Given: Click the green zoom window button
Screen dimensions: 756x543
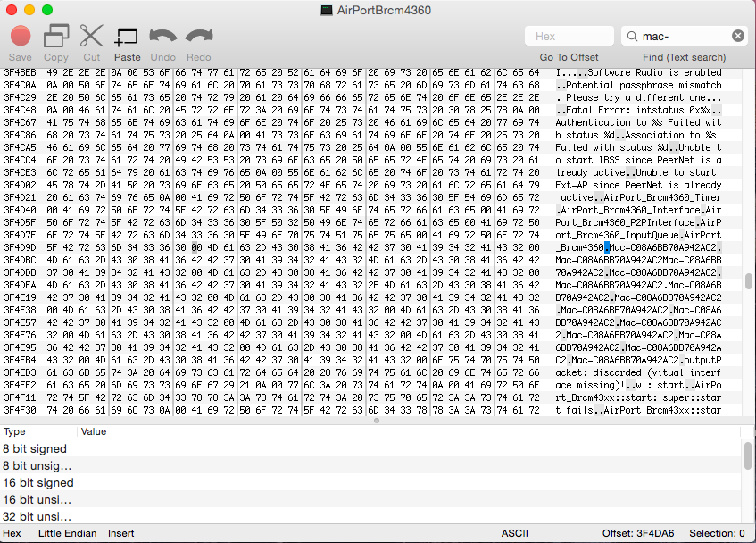Looking at the screenshot, I should pos(47,10).
